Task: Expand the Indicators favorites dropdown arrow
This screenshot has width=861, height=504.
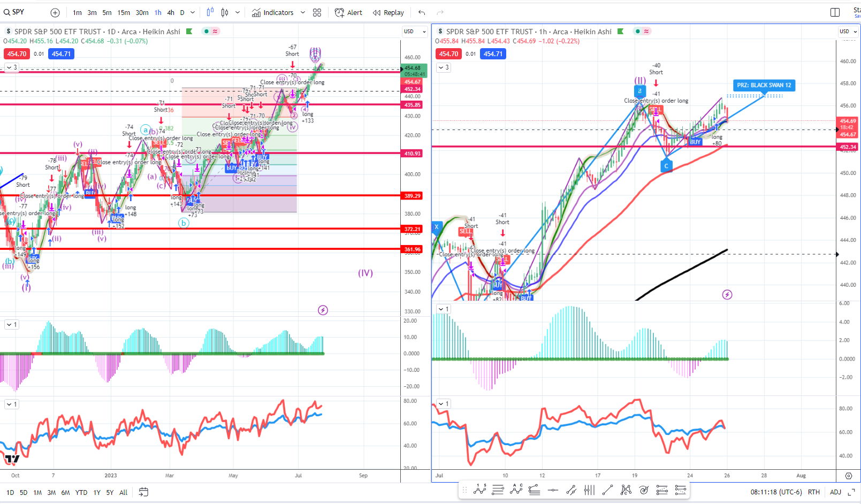Action: 303,12
